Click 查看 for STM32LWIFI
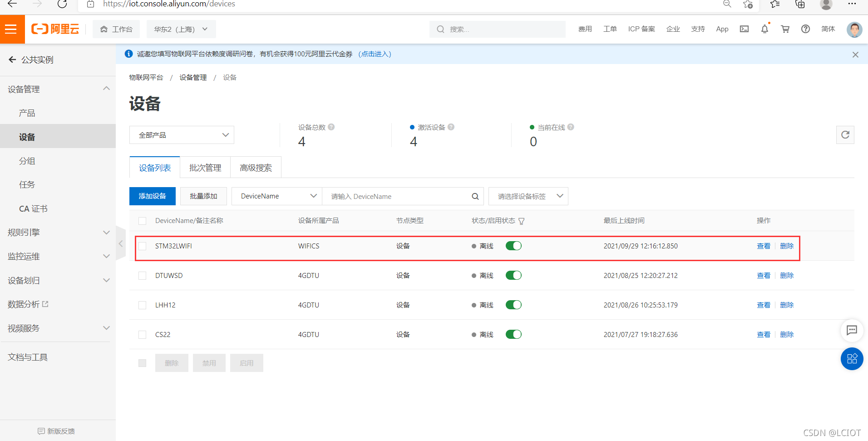The height and width of the screenshot is (441, 868). pyautogui.click(x=764, y=246)
